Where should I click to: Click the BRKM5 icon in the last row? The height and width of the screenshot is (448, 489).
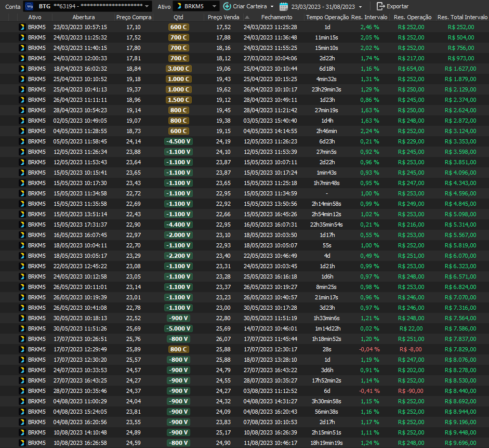pyautogui.click(x=22, y=443)
